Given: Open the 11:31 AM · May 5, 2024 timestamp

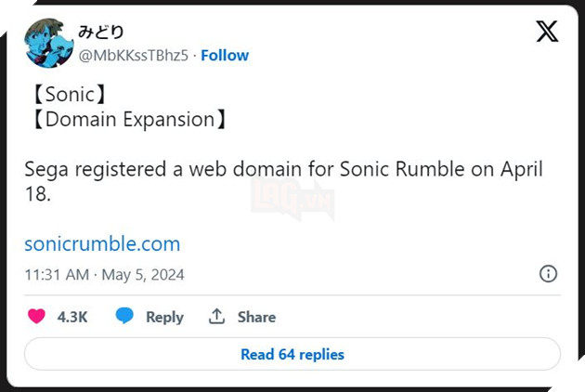Looking at the screenshot, I should point(104,275).
